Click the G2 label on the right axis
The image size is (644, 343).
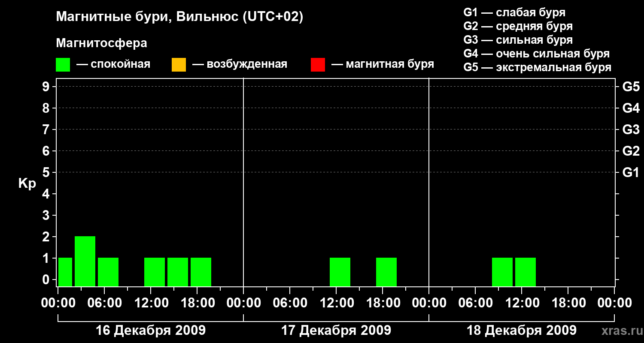pos(631,151)
